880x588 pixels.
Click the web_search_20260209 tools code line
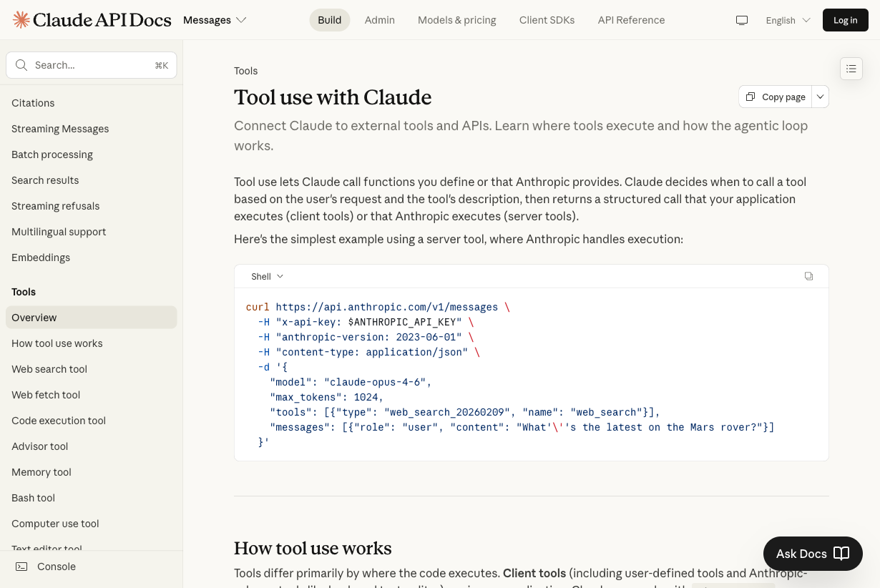pos(465,412)
